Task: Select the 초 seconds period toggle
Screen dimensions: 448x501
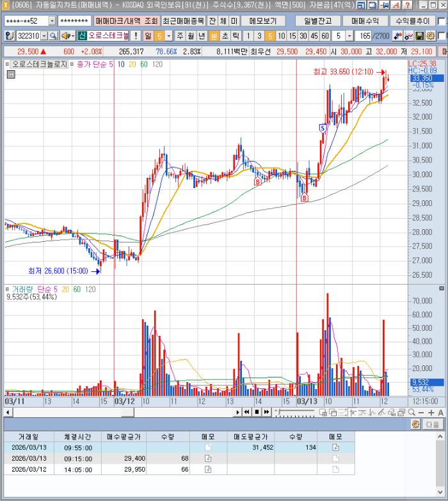Action: [225, 36]
